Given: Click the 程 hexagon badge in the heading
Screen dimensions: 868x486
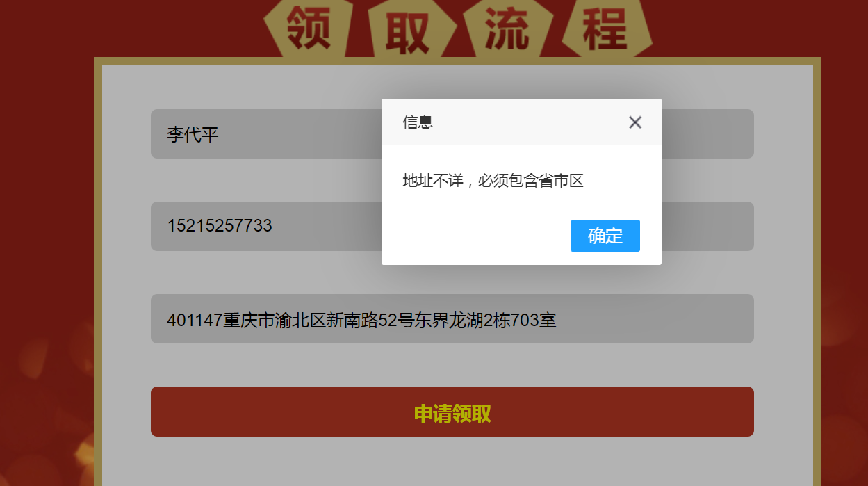Looking at the screenshot, I should 607,29.
